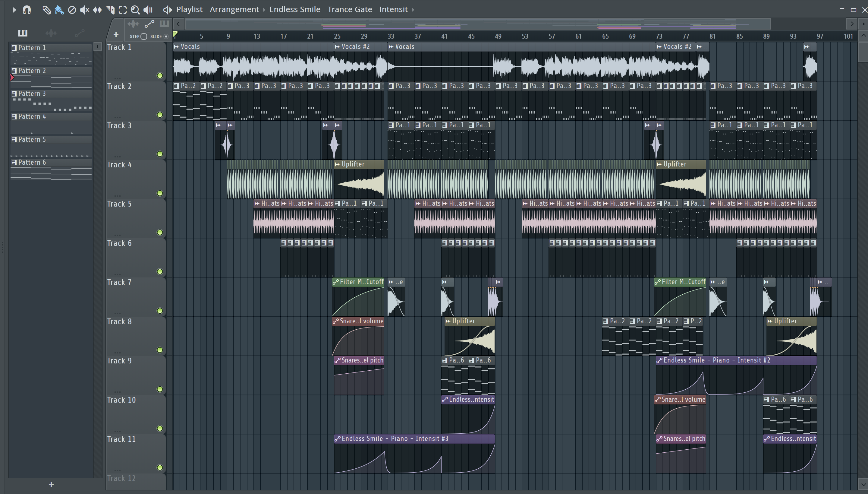Select the Draw pencil tool

[46, 10]
